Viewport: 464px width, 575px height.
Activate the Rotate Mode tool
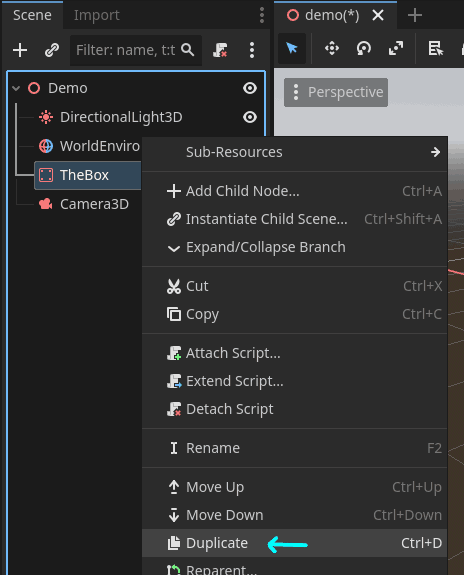pyautogui.click(x=364, y=48)
